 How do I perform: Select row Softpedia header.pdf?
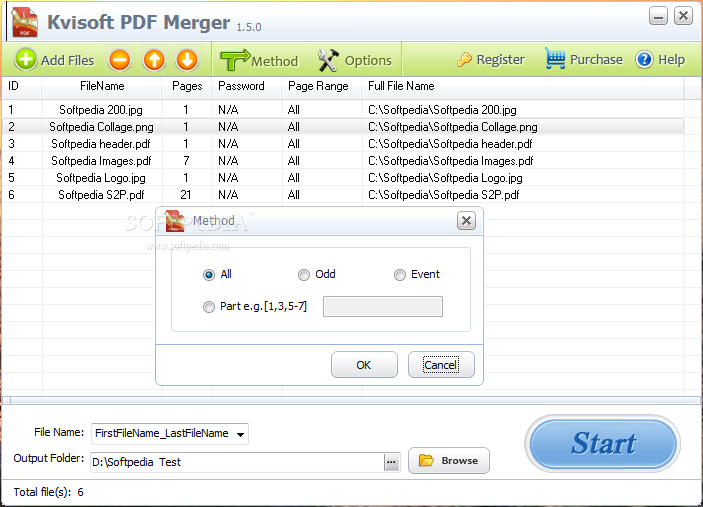[343, 144]
